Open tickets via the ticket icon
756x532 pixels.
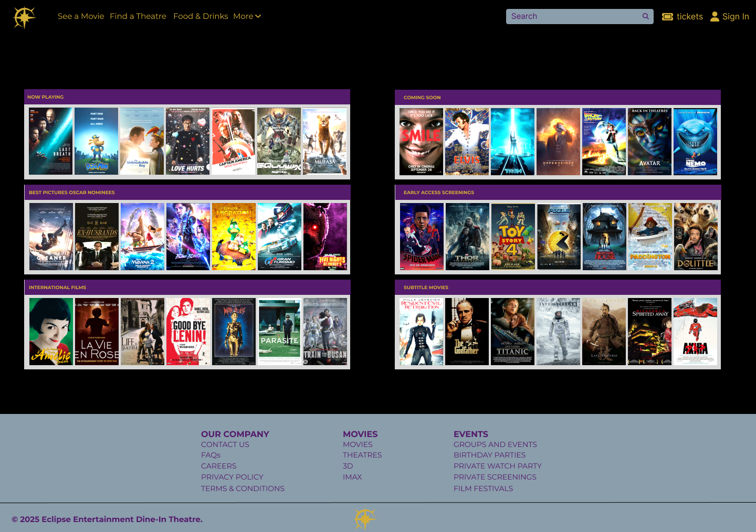click(667, 17)
